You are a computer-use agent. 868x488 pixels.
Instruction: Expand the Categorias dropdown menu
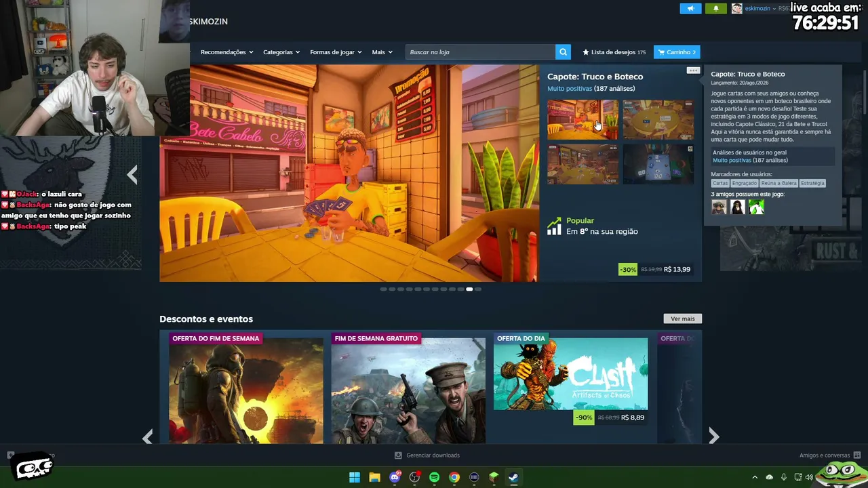[x=281, y=52]
